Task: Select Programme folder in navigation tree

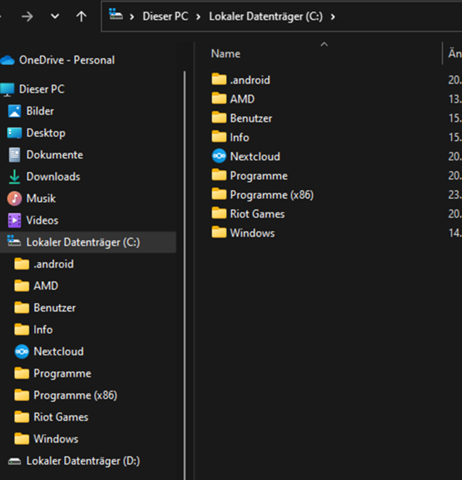Action: click(x=62, y=374)
